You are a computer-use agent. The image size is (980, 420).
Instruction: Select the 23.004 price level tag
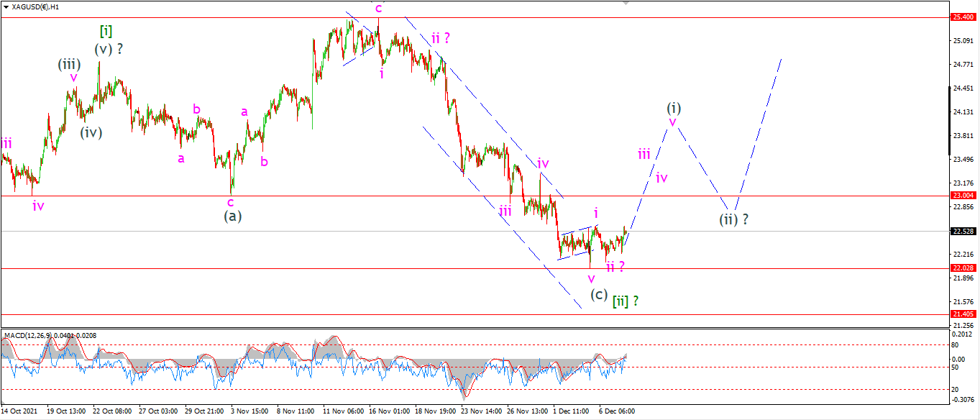[963, 195]
